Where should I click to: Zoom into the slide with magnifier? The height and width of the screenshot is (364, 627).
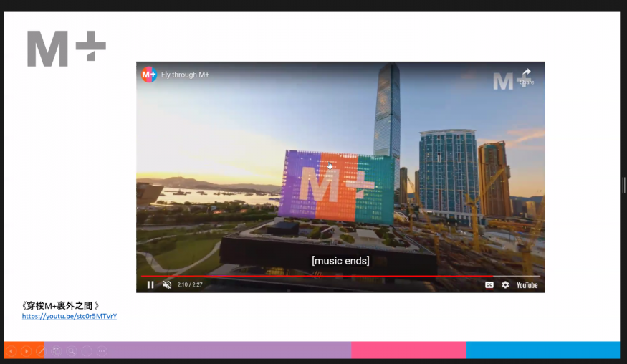(x=71, y=351)
